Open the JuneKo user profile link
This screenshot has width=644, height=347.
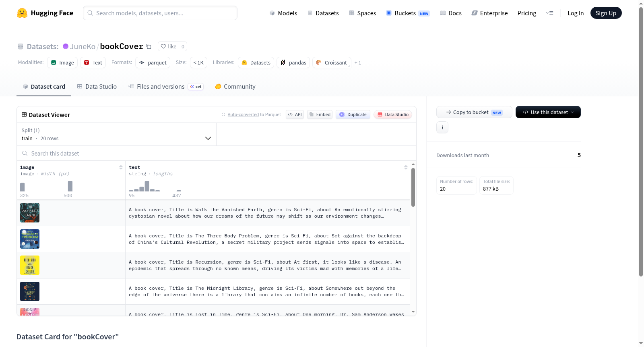(83, 47)
